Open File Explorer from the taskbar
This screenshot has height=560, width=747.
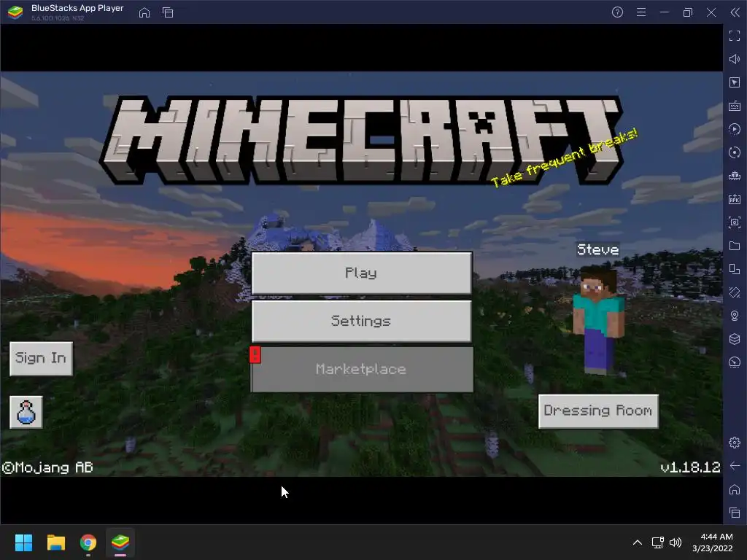coord(55,542)
